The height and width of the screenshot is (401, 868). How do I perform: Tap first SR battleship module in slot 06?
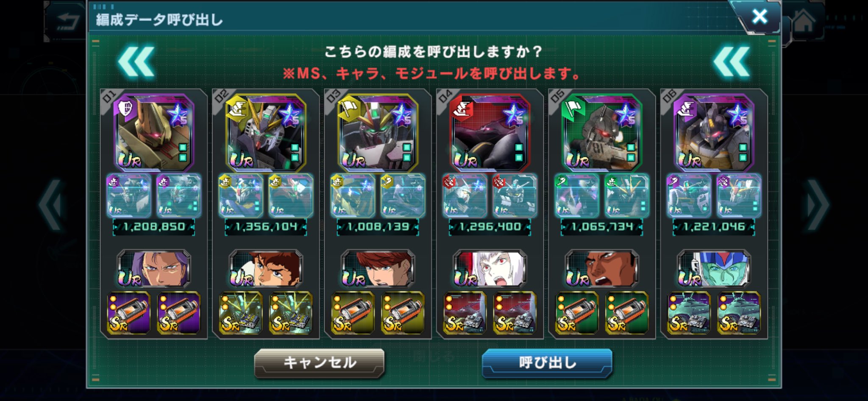[689, 313]
